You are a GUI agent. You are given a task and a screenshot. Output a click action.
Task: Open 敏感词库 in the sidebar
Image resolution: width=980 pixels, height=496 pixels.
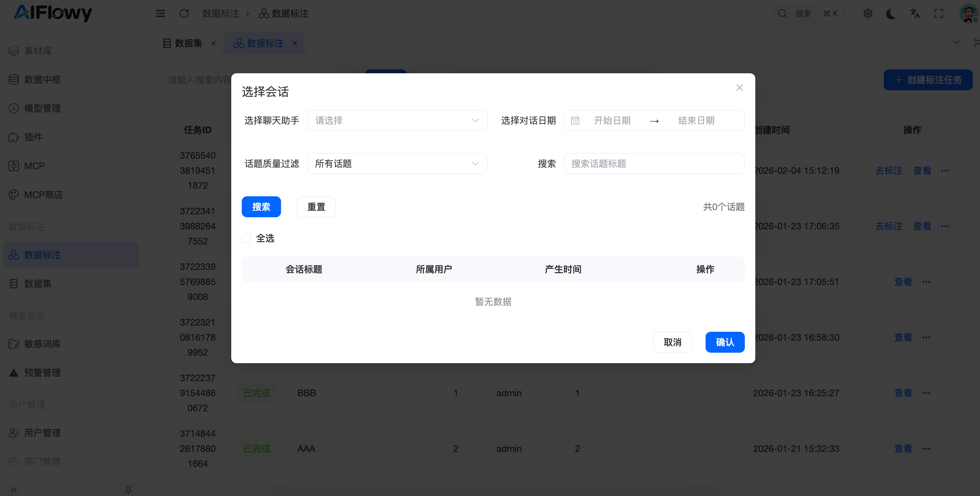point(42,344)
